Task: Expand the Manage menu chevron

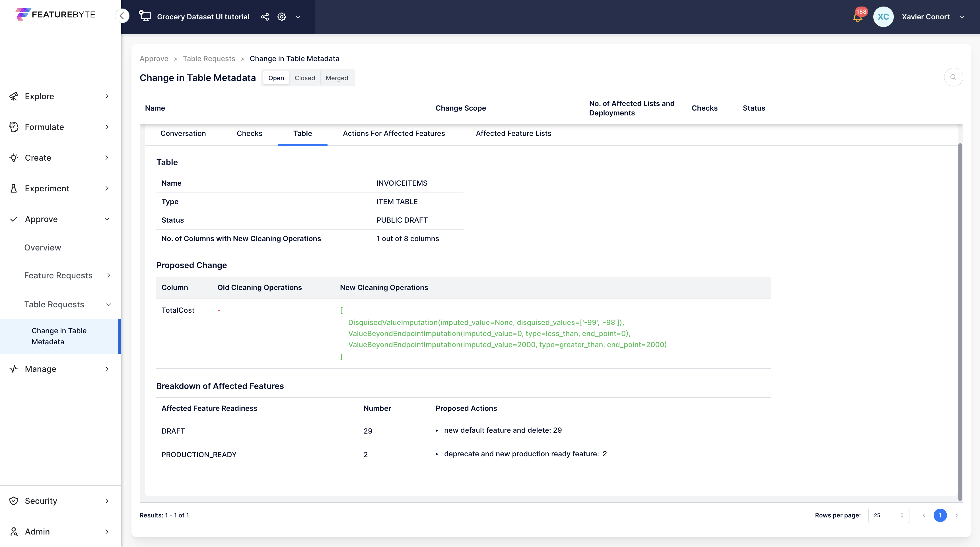Action: click(107, 369)
